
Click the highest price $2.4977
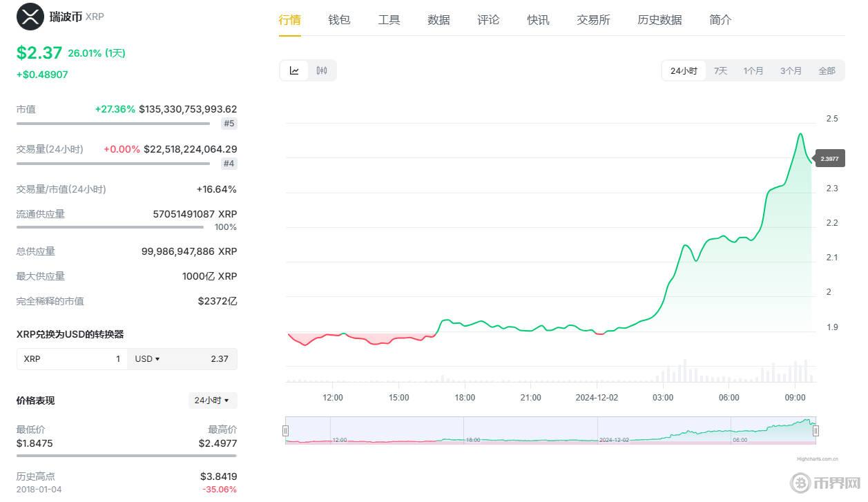pyautogui.click(x=218, y=443)
